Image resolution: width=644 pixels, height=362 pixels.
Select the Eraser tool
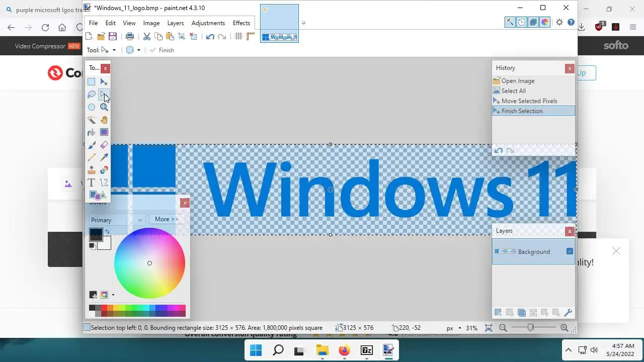click(x=104, y=145)
